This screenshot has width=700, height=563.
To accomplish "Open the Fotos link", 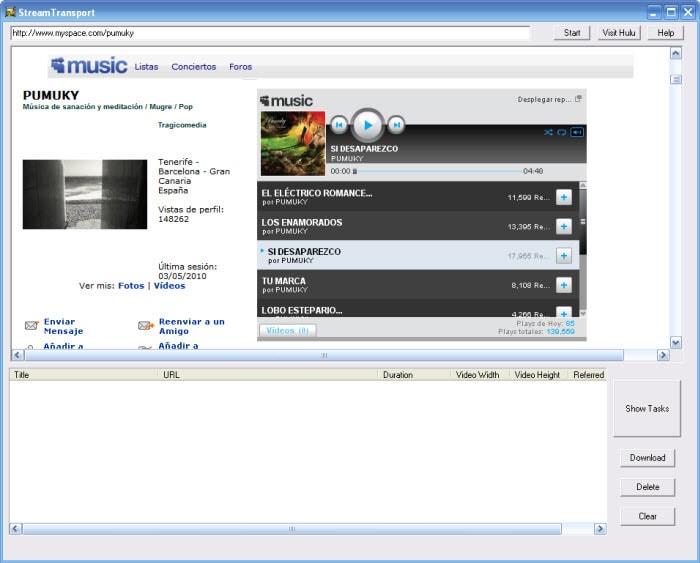I will click(x=131, y=286).
